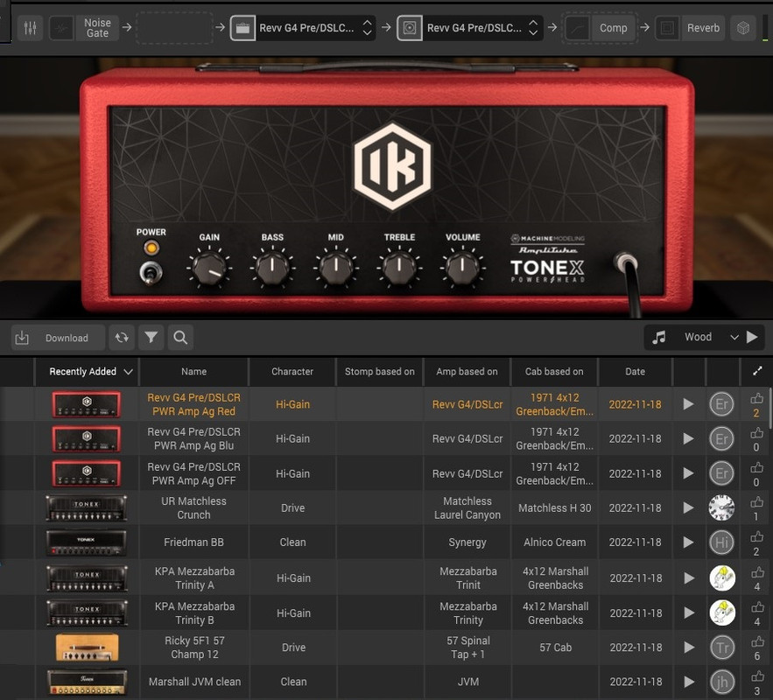Sort by the Character column header
The width and height of the screenshot is (773, 700).
click(292, 371)
